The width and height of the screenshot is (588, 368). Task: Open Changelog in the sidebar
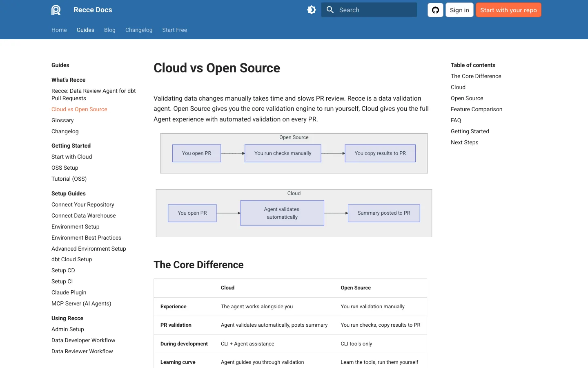tap(65, 131)
